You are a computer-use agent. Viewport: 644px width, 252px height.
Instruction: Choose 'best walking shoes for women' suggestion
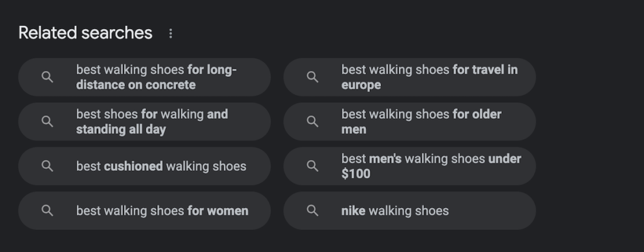pyautogui.click(x=145, y=210)
